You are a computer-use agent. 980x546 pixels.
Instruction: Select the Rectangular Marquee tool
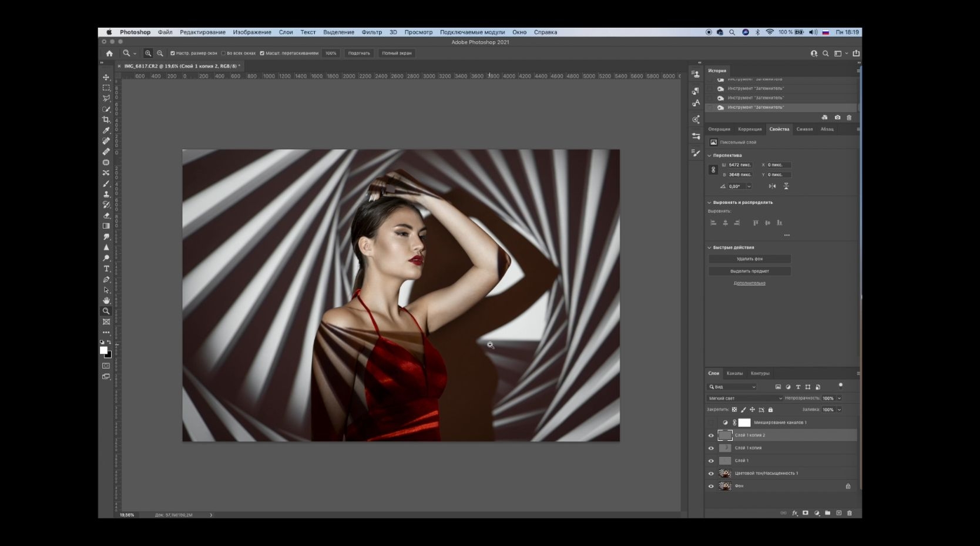(106, 88)
